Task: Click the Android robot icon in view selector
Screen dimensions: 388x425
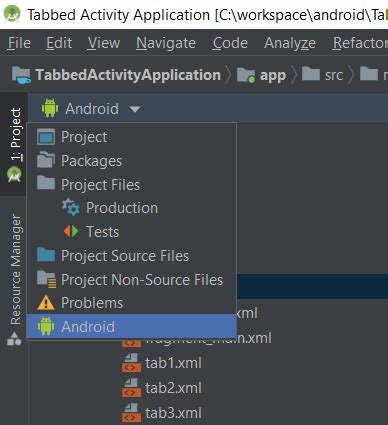Action: point(50,108)
